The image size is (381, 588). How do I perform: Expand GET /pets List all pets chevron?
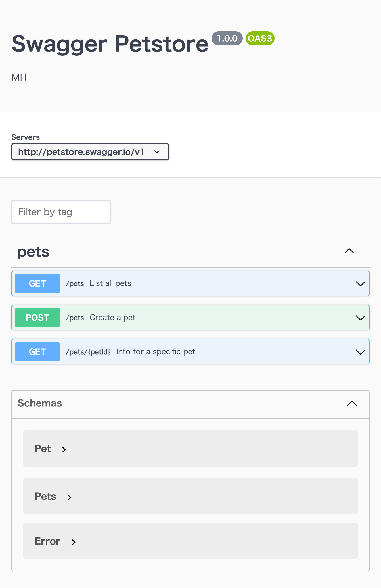point(360,283)
